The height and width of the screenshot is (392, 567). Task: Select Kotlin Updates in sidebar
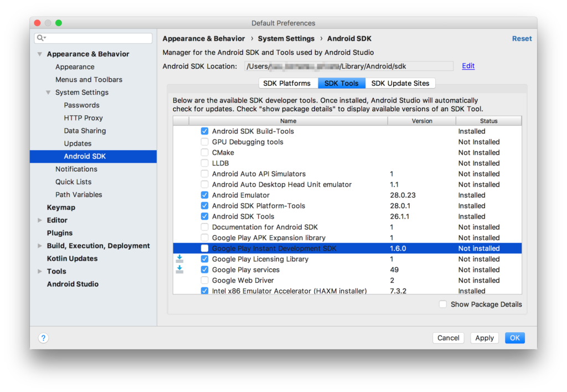73,259
